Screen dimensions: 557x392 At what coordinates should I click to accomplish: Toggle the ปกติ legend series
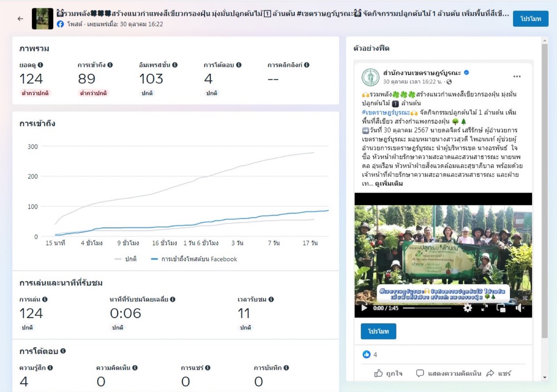click(126, 259)
